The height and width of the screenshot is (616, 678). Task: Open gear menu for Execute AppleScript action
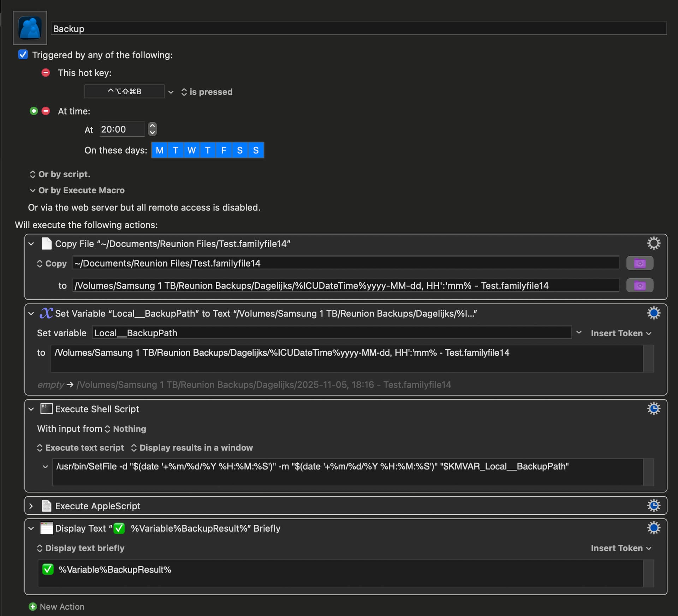coord(653,505)
